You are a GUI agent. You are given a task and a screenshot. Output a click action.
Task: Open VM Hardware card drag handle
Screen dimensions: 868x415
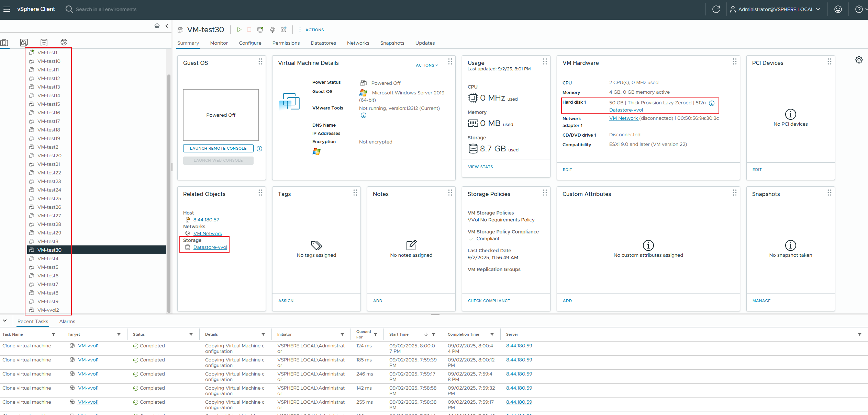pyautogui.click(x=735, y=61)
